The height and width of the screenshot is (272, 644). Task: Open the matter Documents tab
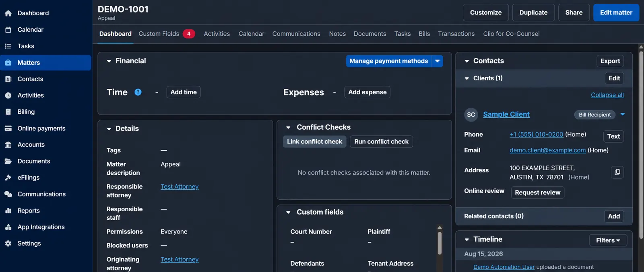pos(370,34)
